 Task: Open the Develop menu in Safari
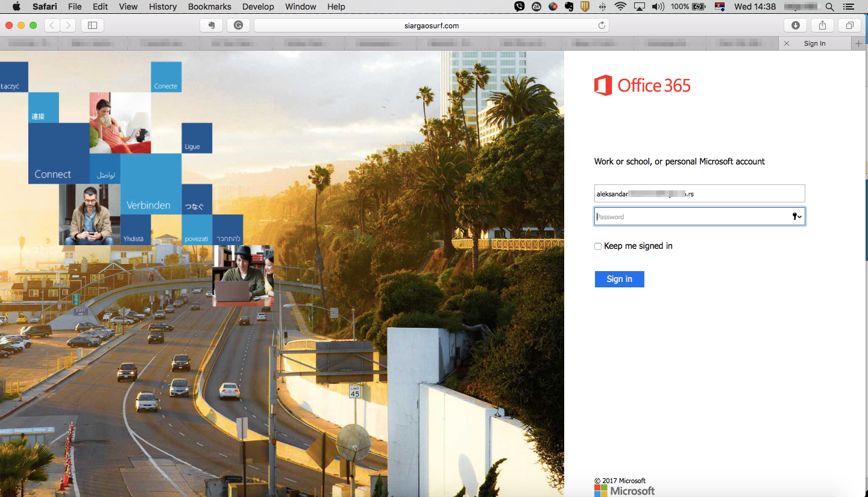click(x=258, y=7)
